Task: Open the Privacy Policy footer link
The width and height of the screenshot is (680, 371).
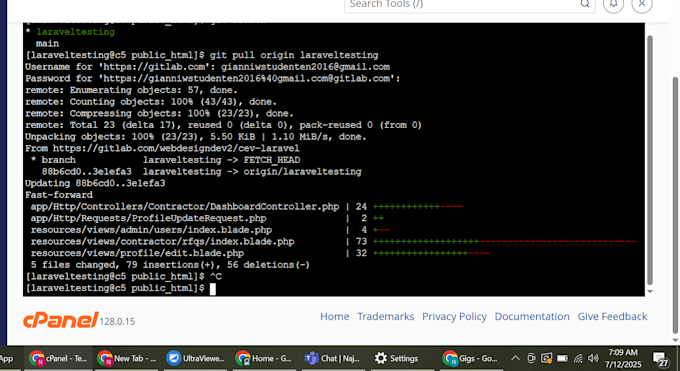Action: pyautogui.click(x=454, y=316)
